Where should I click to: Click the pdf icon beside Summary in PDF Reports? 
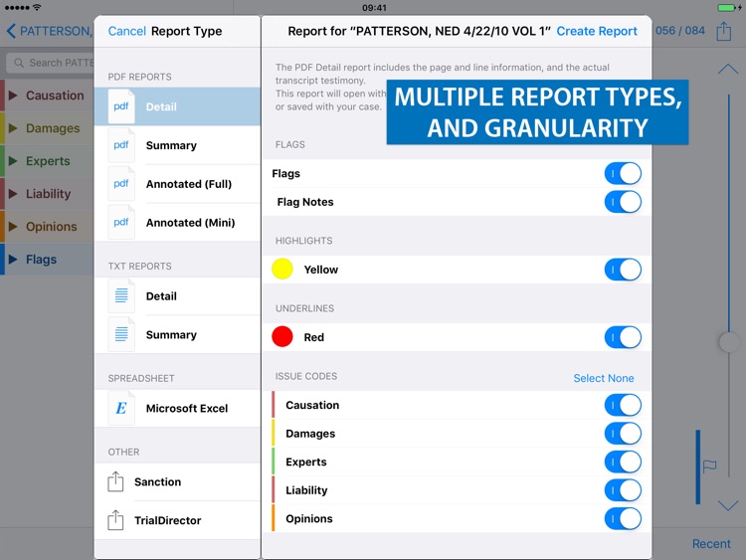click(121, 145)
